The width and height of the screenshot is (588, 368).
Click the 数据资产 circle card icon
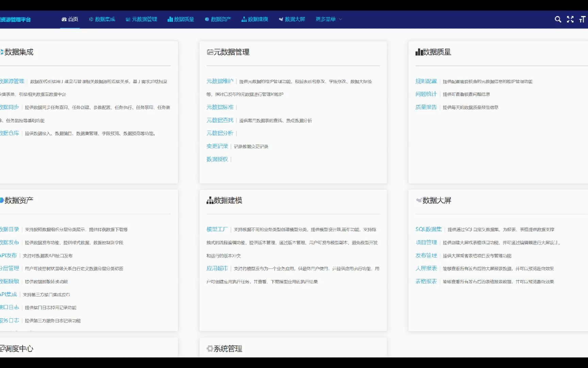2,200
